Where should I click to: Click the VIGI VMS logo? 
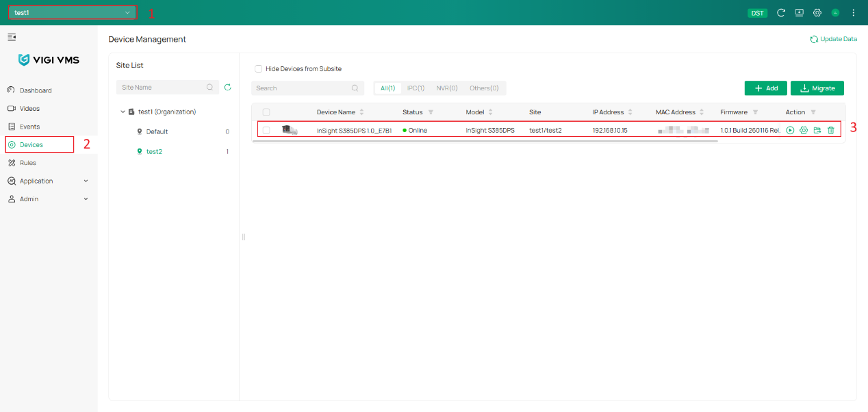(x=49, y=60)
